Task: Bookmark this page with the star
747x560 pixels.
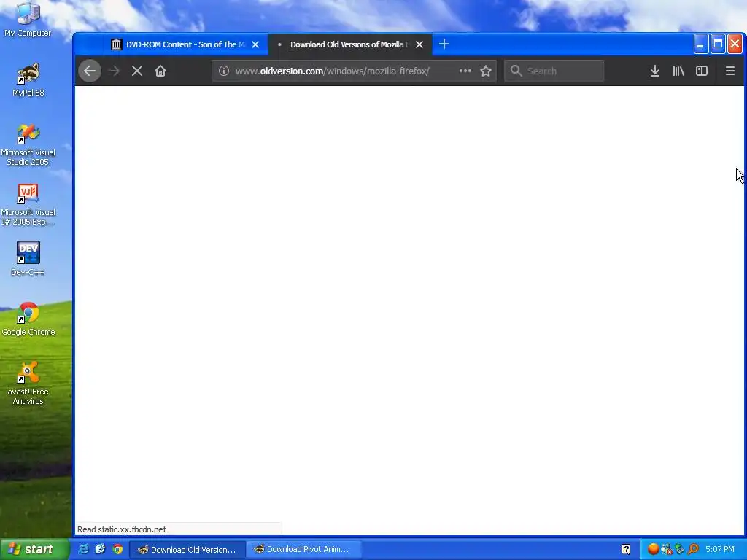Action: tap(486, 71)
